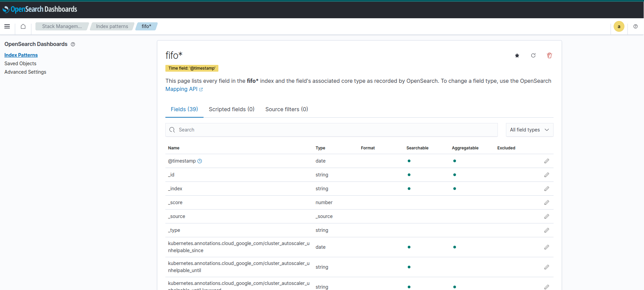Click the search magnifier icon

tap(172, 130)
